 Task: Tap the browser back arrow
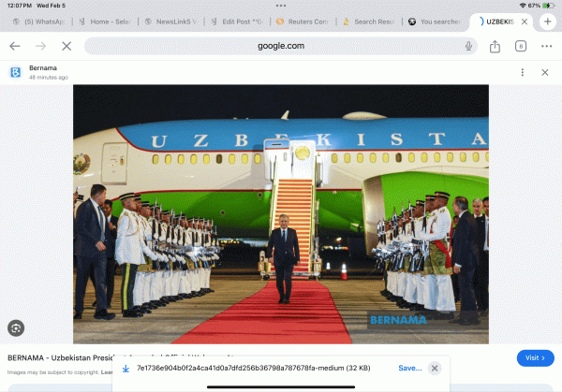(14, 46)
